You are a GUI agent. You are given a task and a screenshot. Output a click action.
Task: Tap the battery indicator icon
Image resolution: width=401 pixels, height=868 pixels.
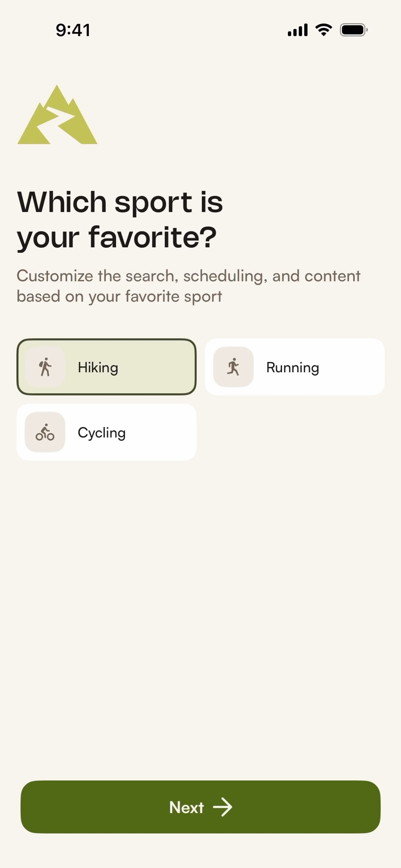[353, 30]
